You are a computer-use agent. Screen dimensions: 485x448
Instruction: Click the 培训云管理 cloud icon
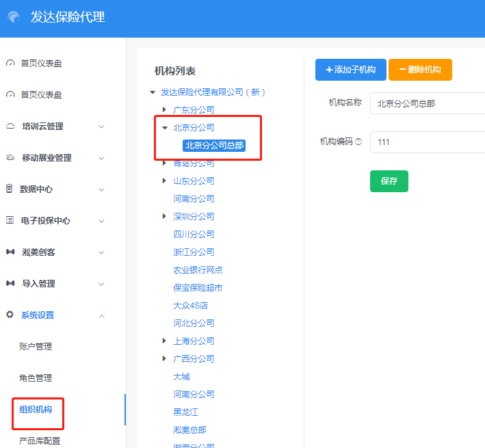coord(10,127)
